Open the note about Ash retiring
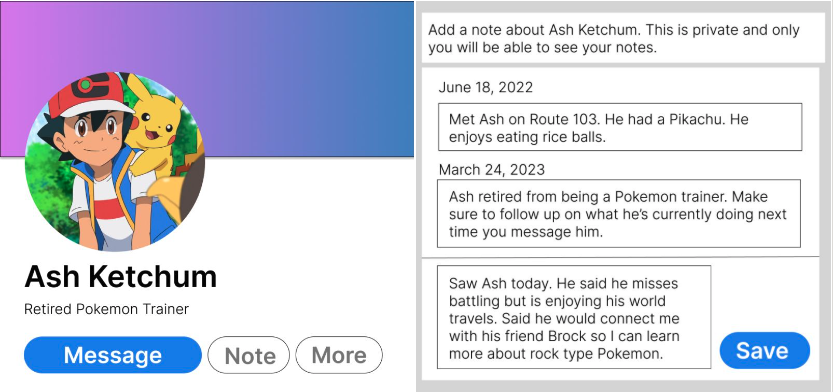The height and width of the screenshot is (392, 833). pos(619,214)
